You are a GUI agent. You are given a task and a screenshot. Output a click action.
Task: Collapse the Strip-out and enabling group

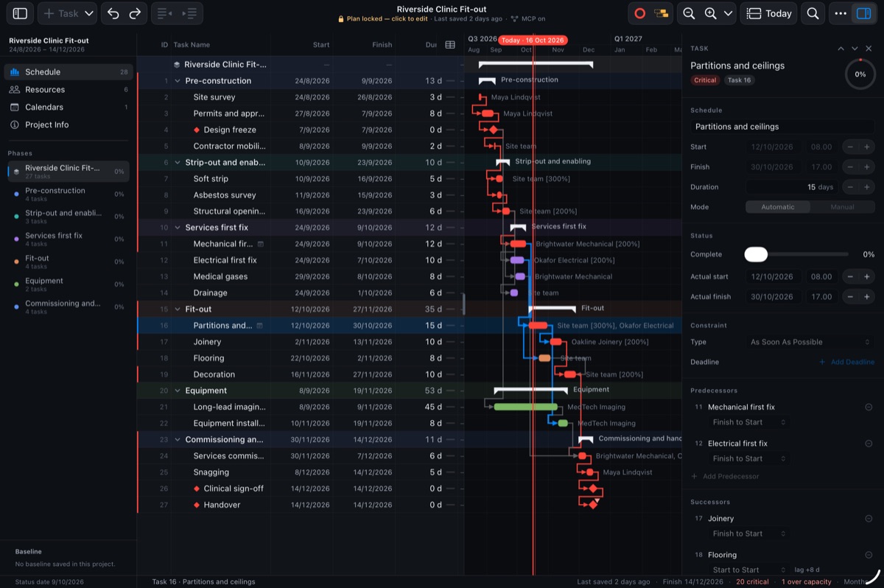[178, 162]
